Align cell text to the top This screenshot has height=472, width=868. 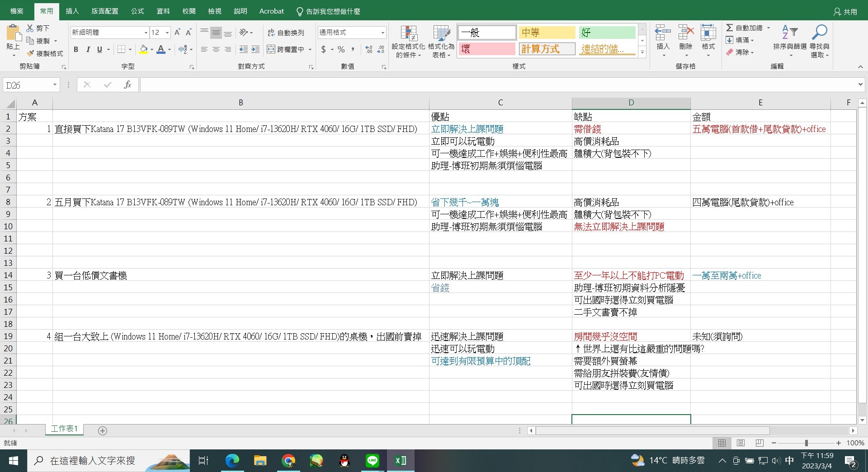click(204, 32)
